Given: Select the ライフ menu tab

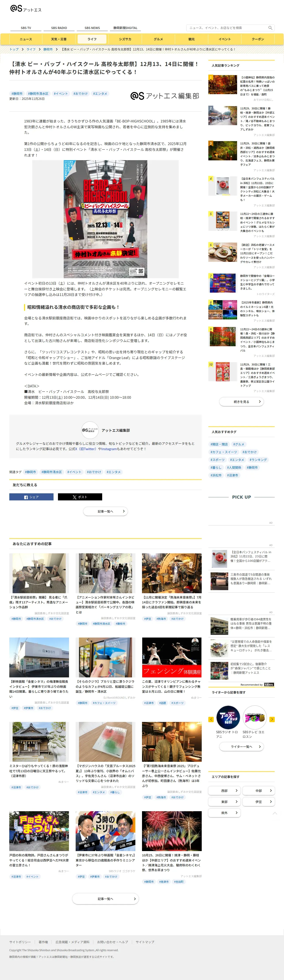Looking at the screenshot, I should coord(92,39).
